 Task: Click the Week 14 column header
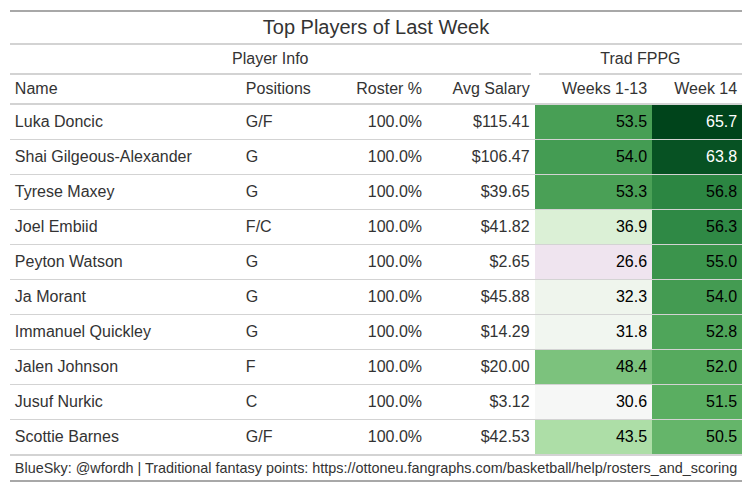pyautogui.click(x=705, y=89)
